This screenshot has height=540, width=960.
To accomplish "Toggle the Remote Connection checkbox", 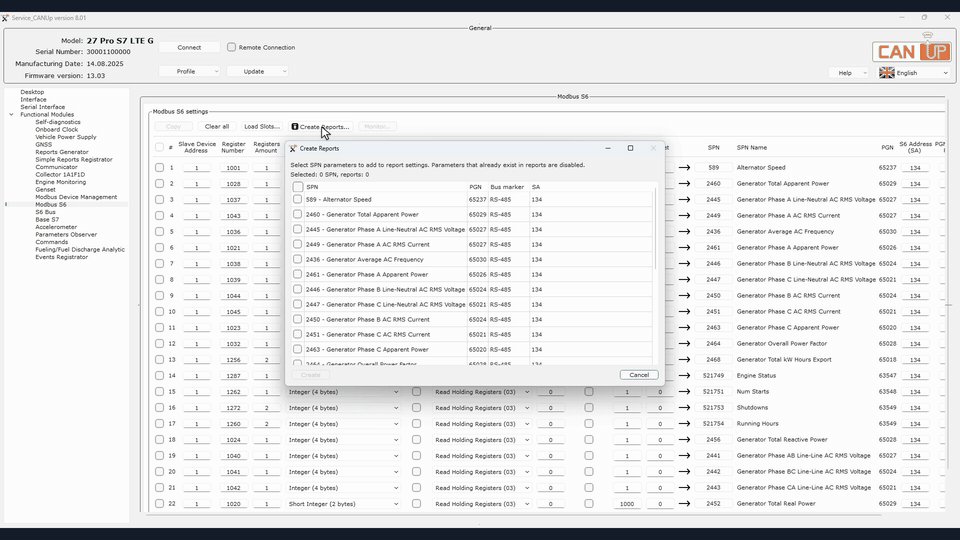I will coord(231,47).
